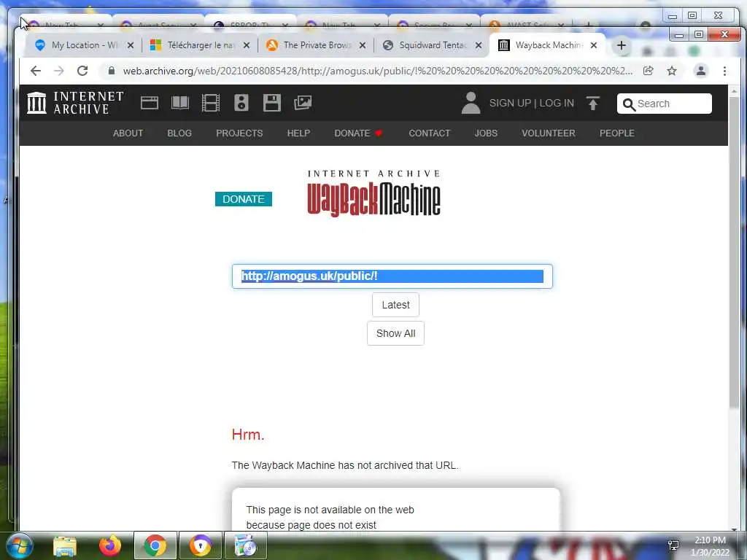Close the Wayback Machine tab
Viewport: 747px width, 560px height.
point(594,45)
